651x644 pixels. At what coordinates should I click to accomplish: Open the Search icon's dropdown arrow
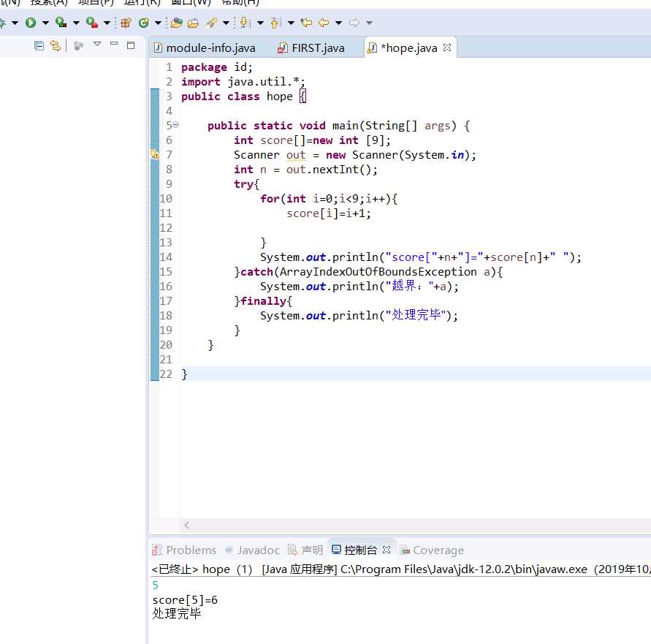point(226,23)
